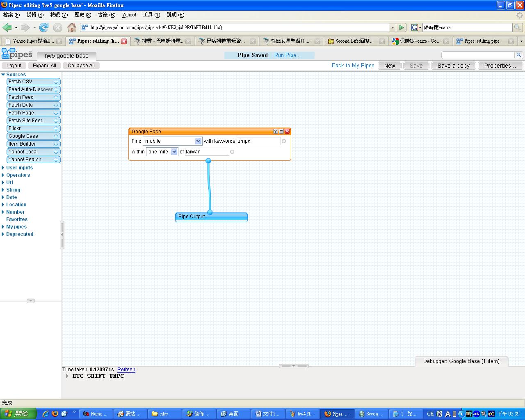Open the 檔案 (F) menu

coord(11,15)
